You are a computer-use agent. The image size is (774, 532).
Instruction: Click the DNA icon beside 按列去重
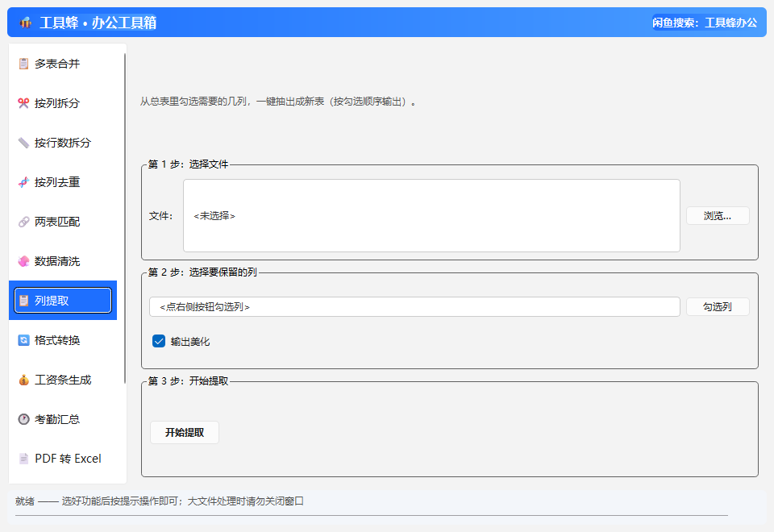point(23,182)
